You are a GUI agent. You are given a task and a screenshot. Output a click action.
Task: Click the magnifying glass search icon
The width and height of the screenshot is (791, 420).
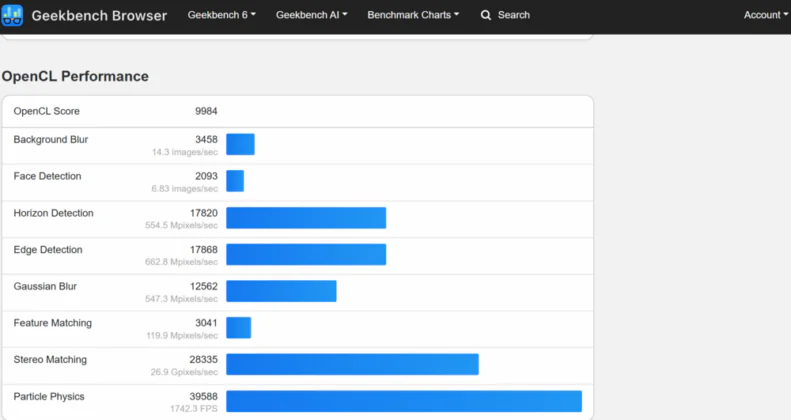(486, 15)
